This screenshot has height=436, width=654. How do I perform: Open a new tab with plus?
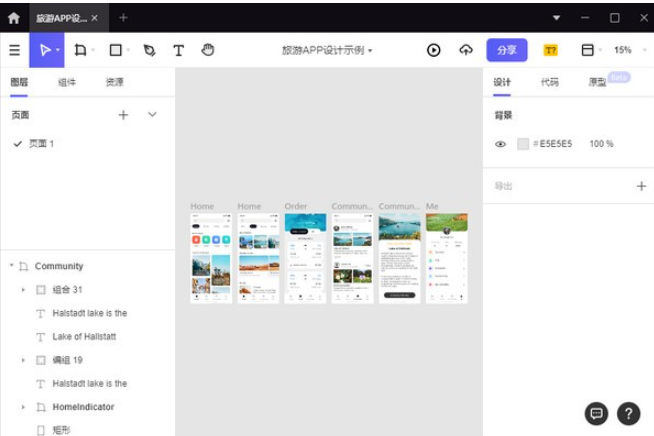tap(123, 18)
